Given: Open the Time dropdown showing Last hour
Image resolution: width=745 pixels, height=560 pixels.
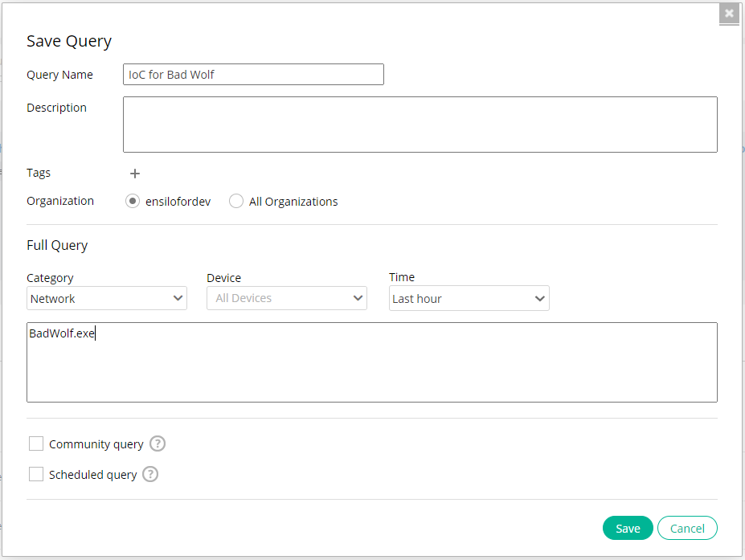Looking at the screenshot, I should (x=469, y=298).
